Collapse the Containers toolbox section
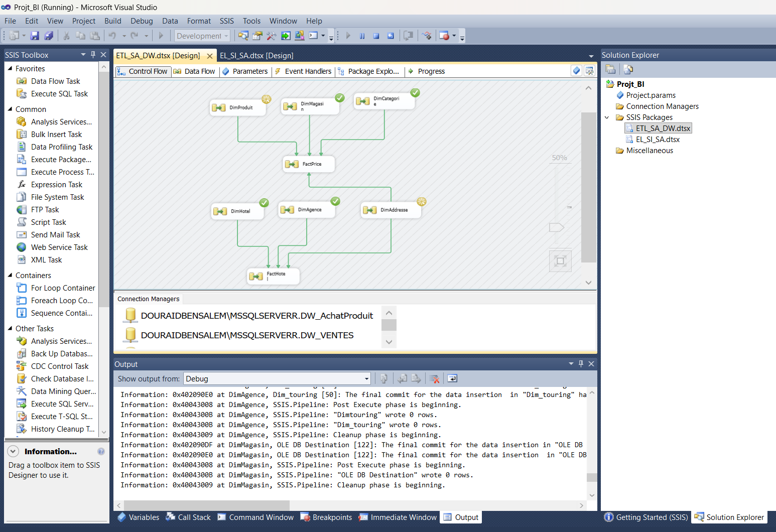This screenshot has width=776, height=532. [10, 275]
